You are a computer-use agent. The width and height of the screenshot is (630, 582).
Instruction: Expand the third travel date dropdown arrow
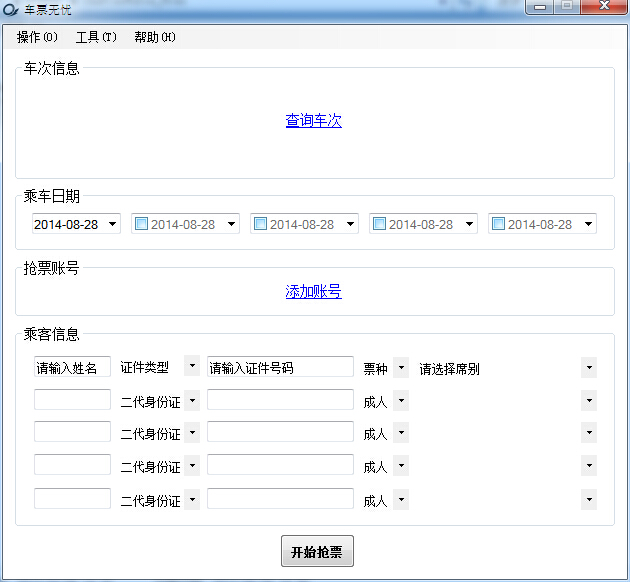pos(350,224)
